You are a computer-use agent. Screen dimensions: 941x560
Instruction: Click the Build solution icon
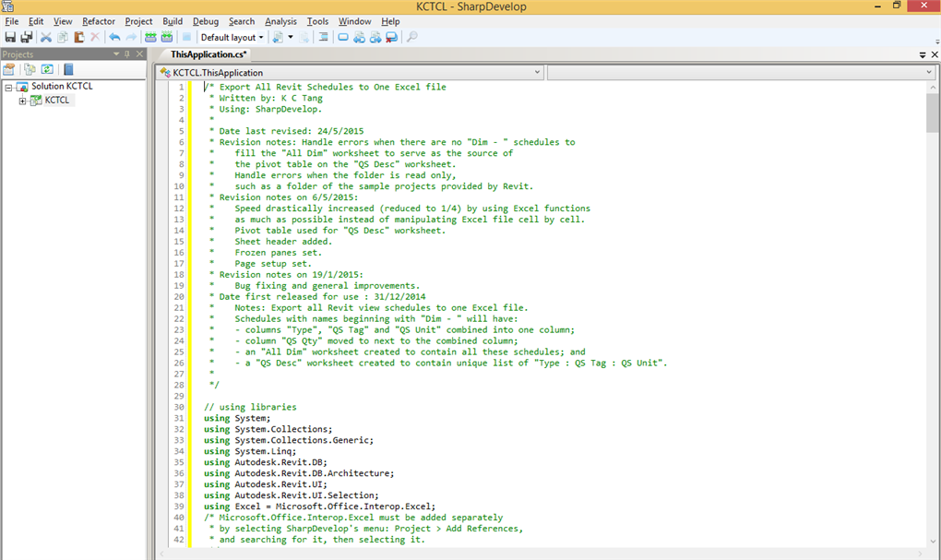(x=150, y=37)
